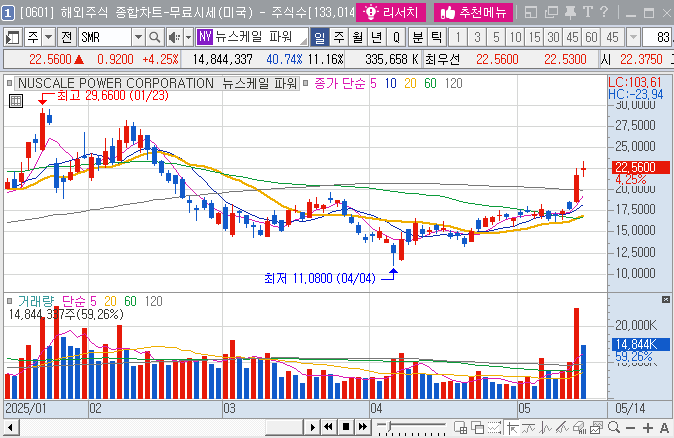Screen dimensions: 674x438
Task: Click the dotted chart range icon
Action: pos(494,428)
